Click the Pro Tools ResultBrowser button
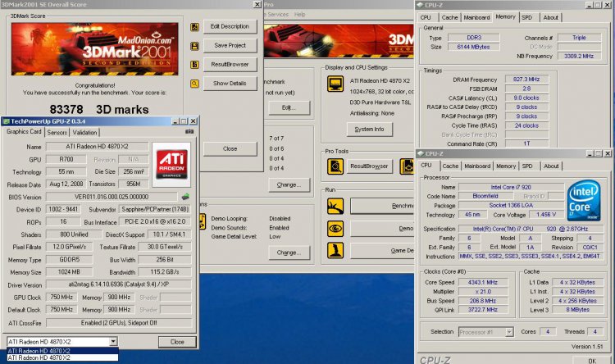The width and height of the screenshot is (615, 364). coord(369,166)
